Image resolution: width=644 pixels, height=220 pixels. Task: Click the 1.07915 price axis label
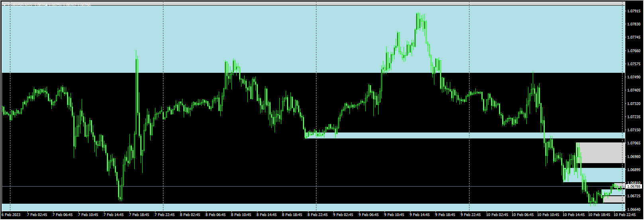coord(634,11)
